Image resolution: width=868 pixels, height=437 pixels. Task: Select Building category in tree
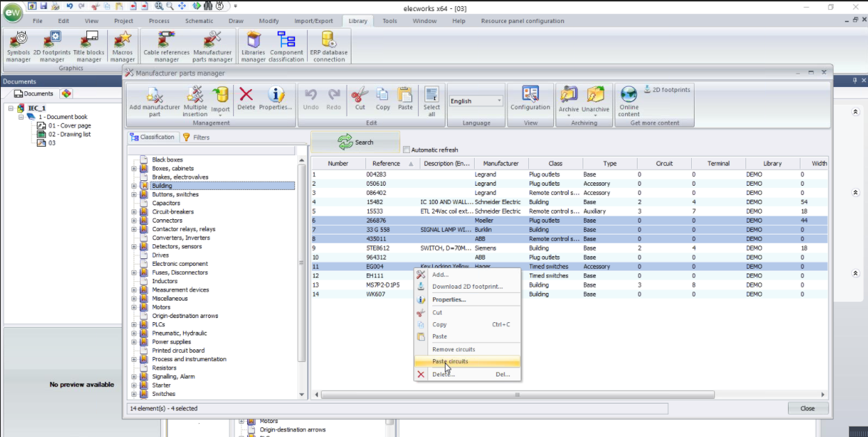163,186
